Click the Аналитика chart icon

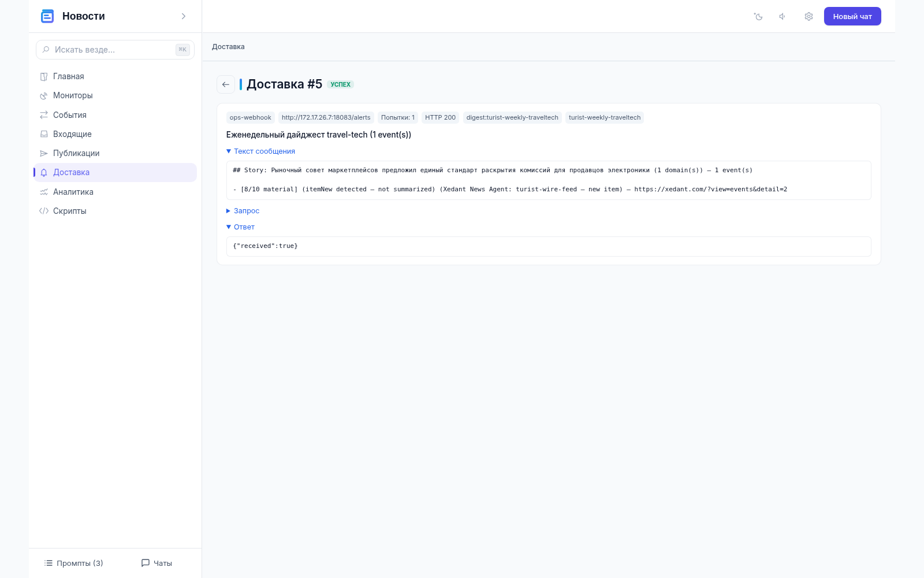(44, 192)
